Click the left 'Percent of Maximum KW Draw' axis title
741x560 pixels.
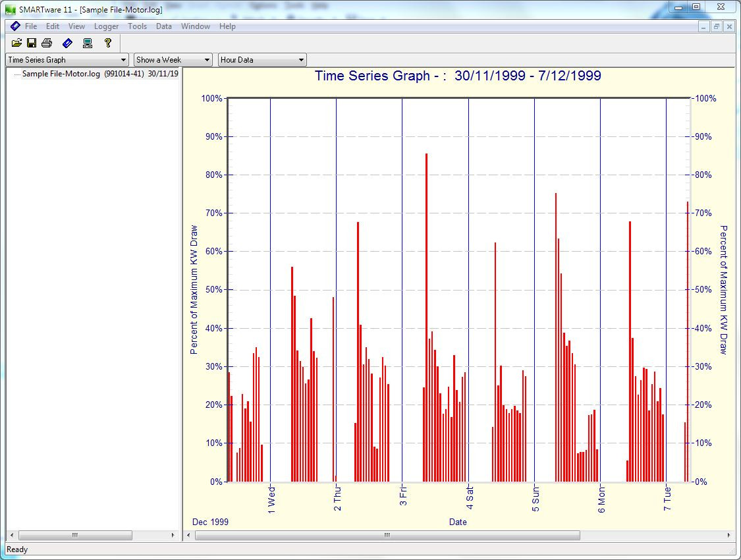[194, 290]
